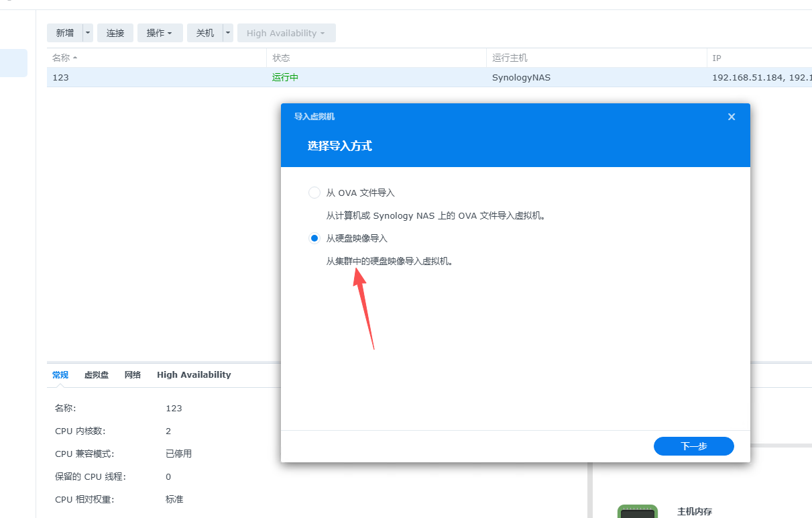812x518 pixels.
Task: Switch to the 网络 tab
Action: click(x=132, y=374)
